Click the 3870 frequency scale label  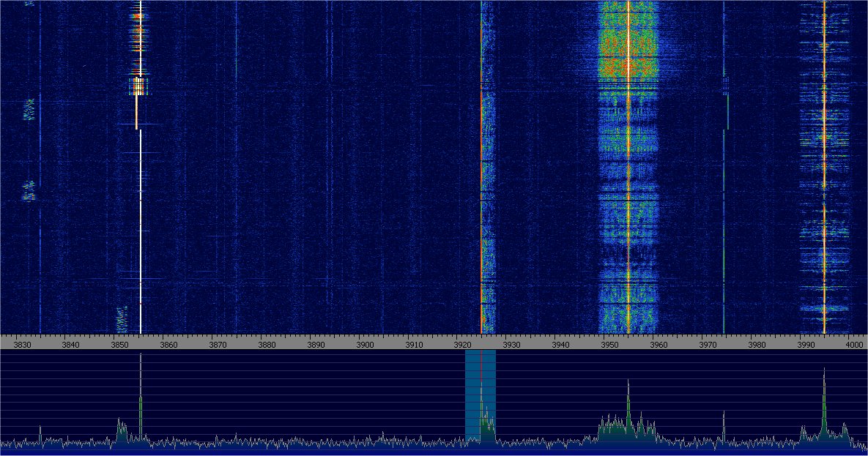pos(218,345)
